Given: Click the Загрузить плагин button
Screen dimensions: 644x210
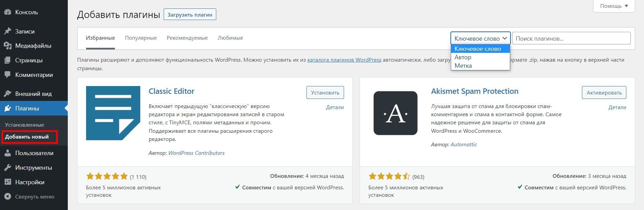Looking at the screenshot, I should point(190,15).
